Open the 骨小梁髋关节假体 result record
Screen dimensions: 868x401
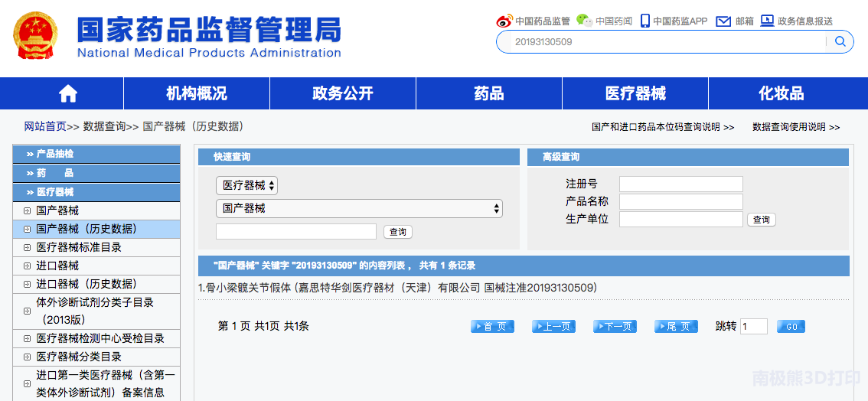tap(396, 288)
